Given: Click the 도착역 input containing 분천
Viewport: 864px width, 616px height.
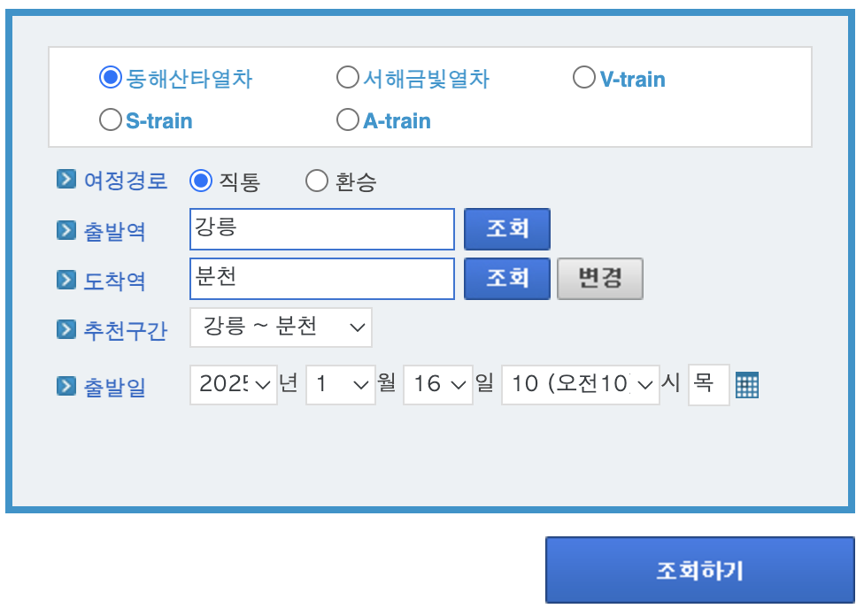Looking at the screenshot, I should 321,278.
